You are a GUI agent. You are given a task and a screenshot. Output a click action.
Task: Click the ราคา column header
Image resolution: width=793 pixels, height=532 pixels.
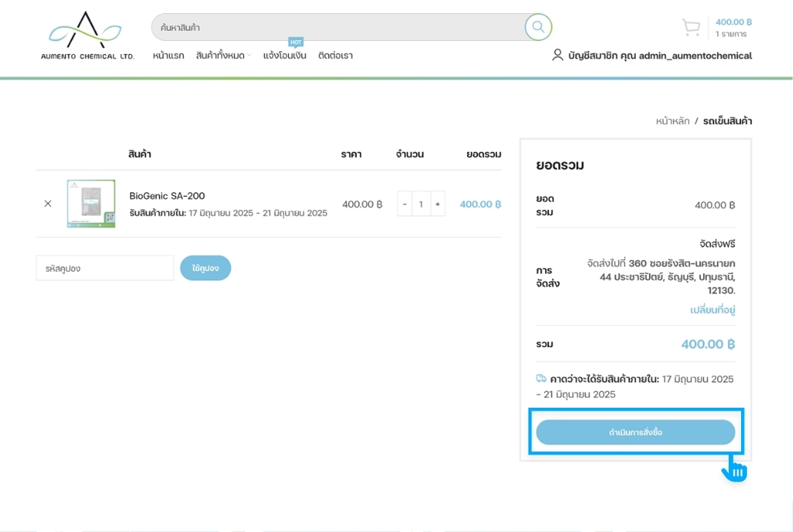351,154
